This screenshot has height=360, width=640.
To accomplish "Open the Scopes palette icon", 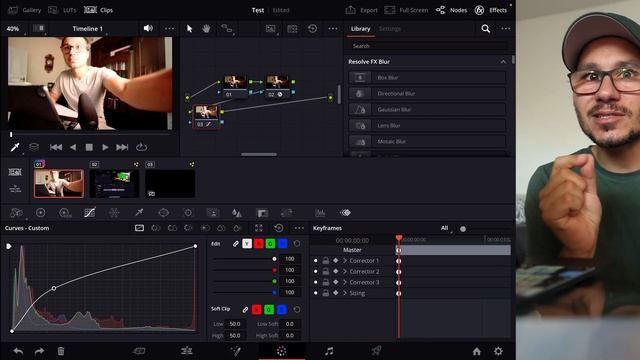I will (320, 213).
